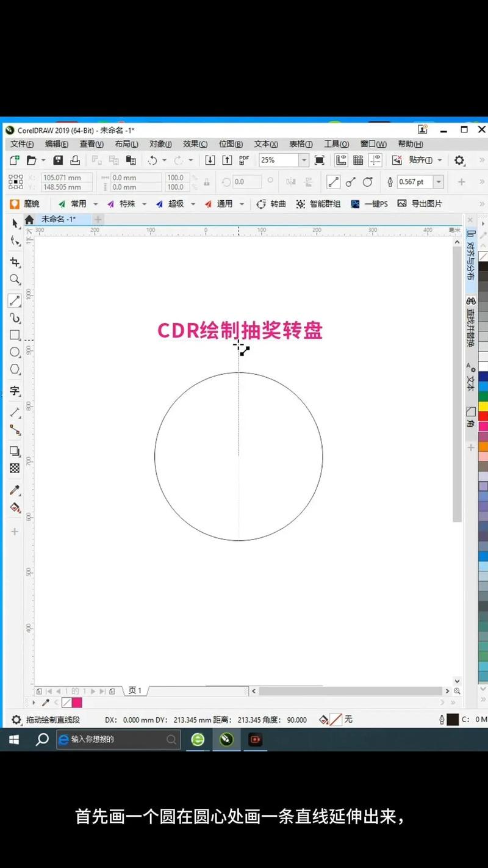Image resolution: width=488 pixels, height=868 pixels.
Task: Open the 0.567 pt outline width dropdown
Action: (x=437, y=181)
